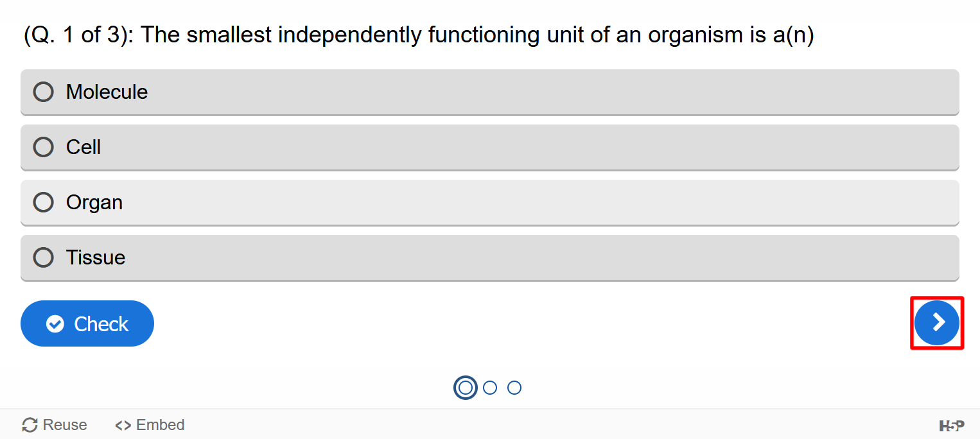Pick the Tissue radio button
Viewport: 980px width, 439px height.
pos(43,257)
